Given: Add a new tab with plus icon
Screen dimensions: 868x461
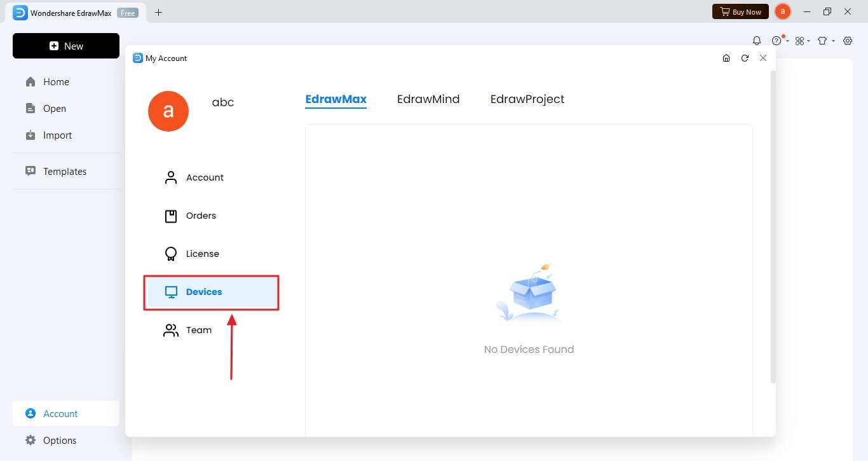Looking at the screenshot, I should click(x=158, y=12).
